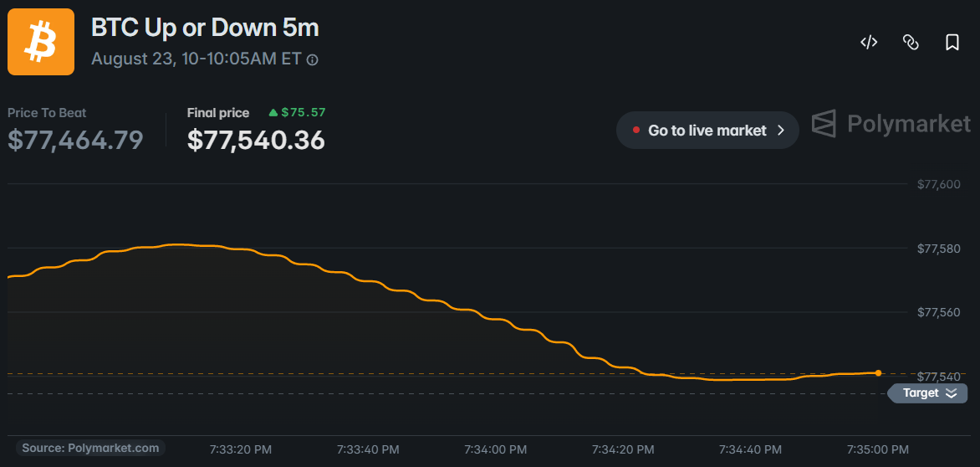
Task: Click the Final price value $77,540.36
Action: pyautogui.click(x=256, y=140)
